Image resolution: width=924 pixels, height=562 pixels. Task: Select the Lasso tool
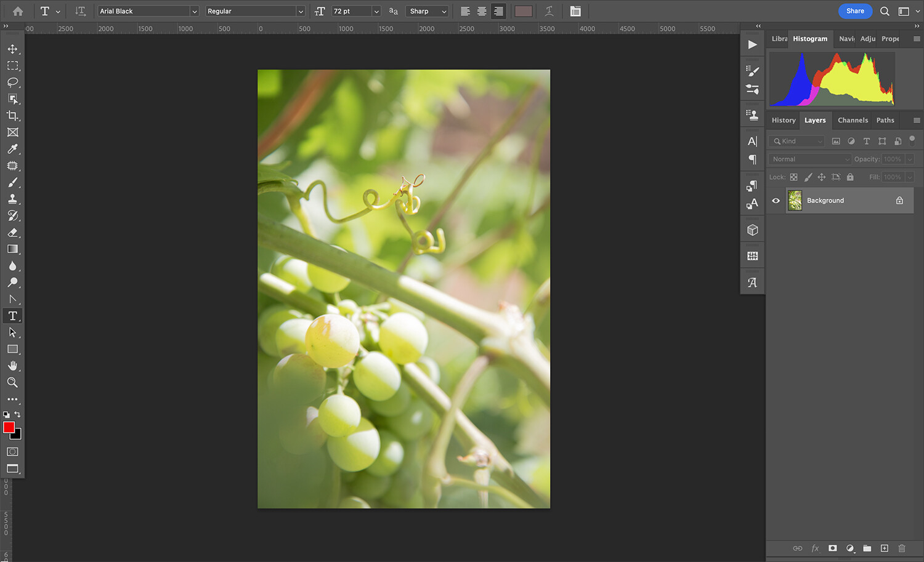pos(12,82)
